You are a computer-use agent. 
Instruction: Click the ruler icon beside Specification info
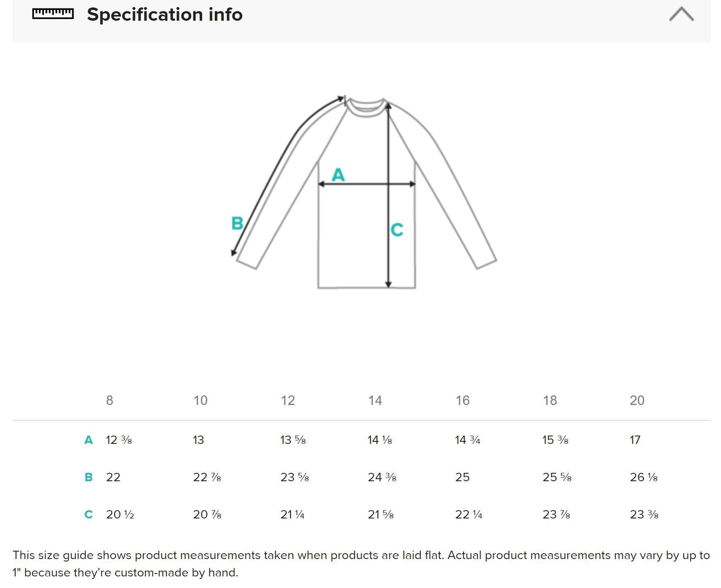52,14
